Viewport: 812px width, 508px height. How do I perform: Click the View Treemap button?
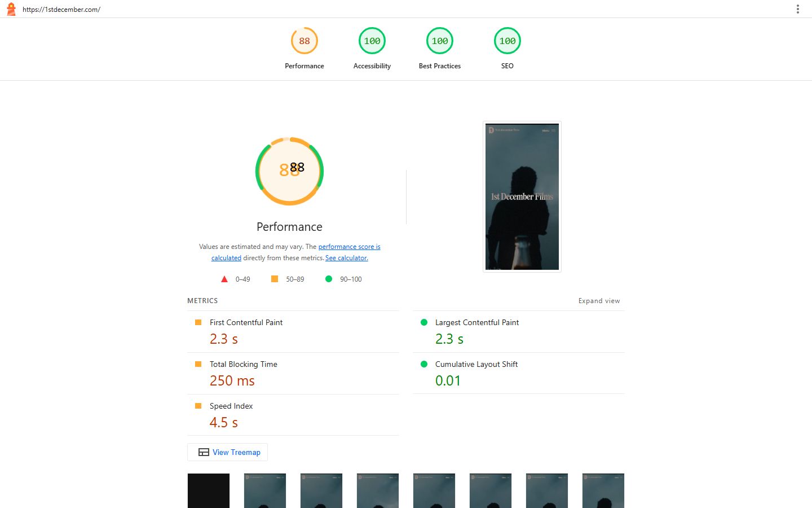(227, 452)
